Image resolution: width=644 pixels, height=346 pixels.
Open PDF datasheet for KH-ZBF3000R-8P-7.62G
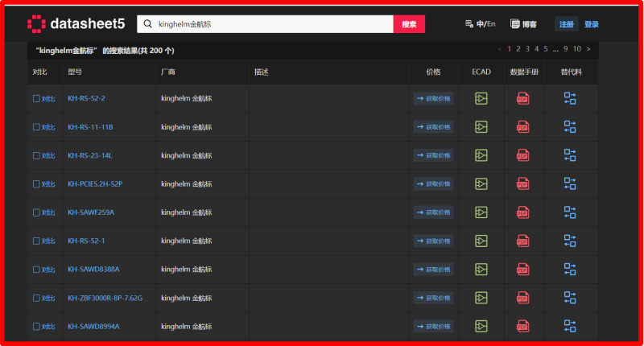522,298
